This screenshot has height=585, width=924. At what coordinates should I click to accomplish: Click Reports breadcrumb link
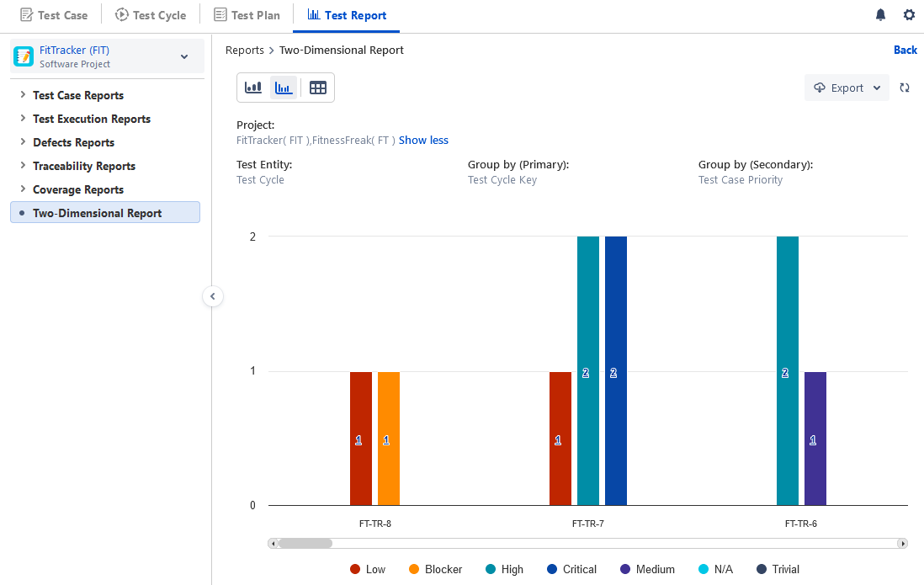(x=245, y=51)
